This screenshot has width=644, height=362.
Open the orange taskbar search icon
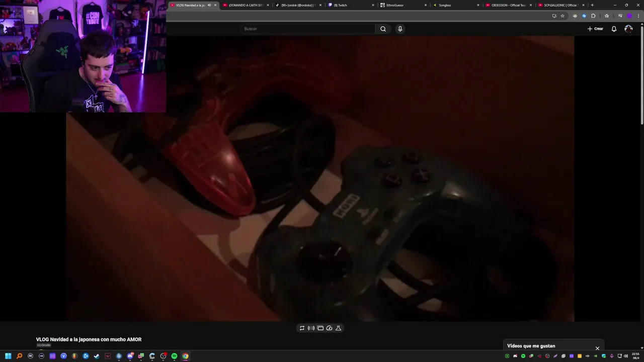coord(19,356)
